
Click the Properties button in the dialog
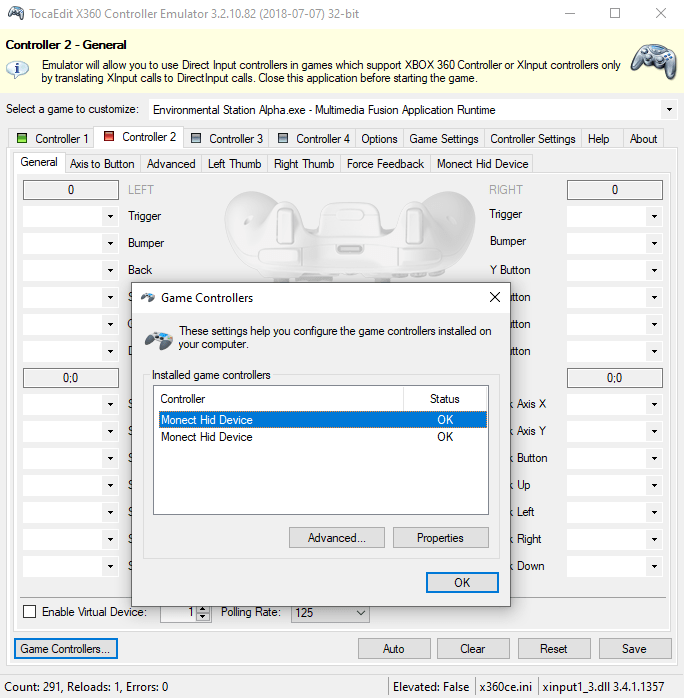click(x=440, y=538)
